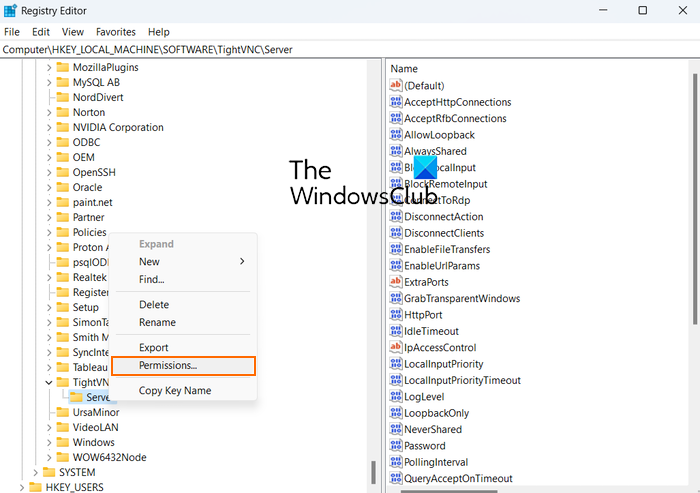Select Export in the context menu
Viewport: 700px width, 493px height.
(183, 347)
